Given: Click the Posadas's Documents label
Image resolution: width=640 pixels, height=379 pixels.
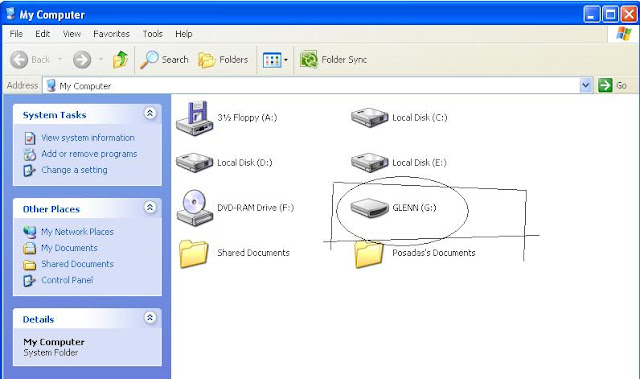Looking at the screenshot, I should [x=433, y=253].
